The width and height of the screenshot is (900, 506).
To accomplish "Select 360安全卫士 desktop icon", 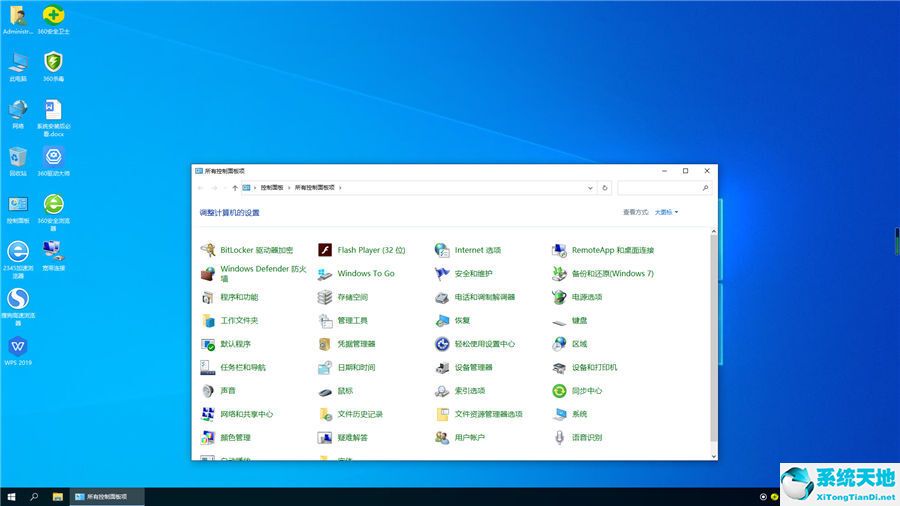I will 53,17.
